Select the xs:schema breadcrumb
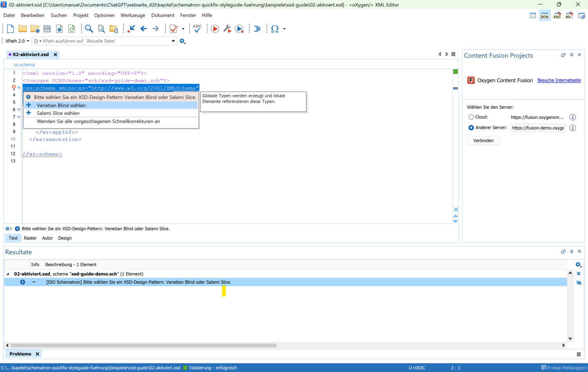The image size is (588, 372). pos(24,65)
